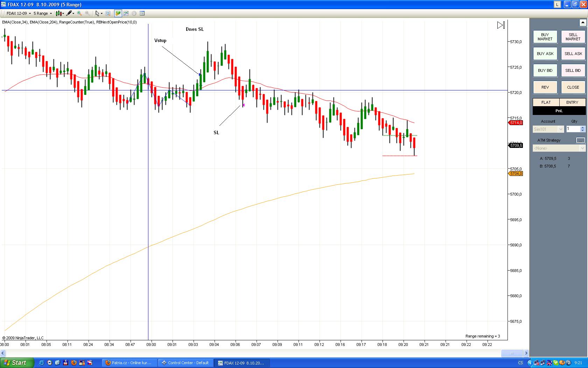This screenshot has width=588, height=368.
Task: Open the ATM Strategy None dropdown
Action: click(x=559, y=148)
